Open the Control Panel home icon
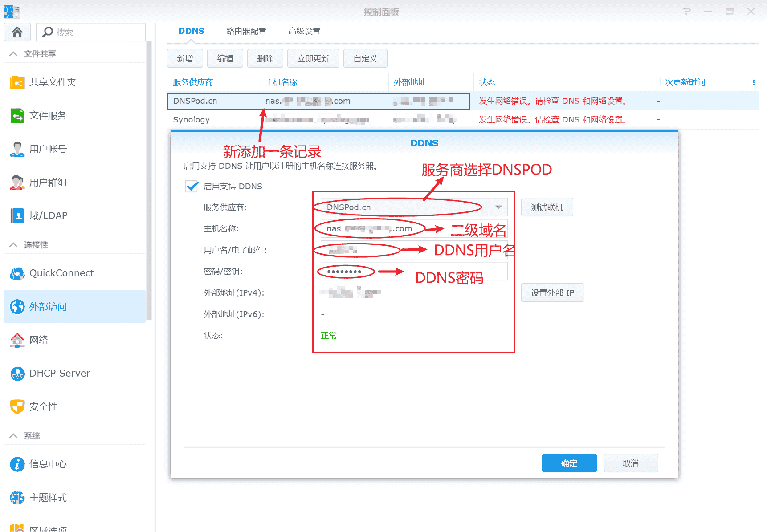The width and height of the screenshot is (767, 532). pos(17,32)
